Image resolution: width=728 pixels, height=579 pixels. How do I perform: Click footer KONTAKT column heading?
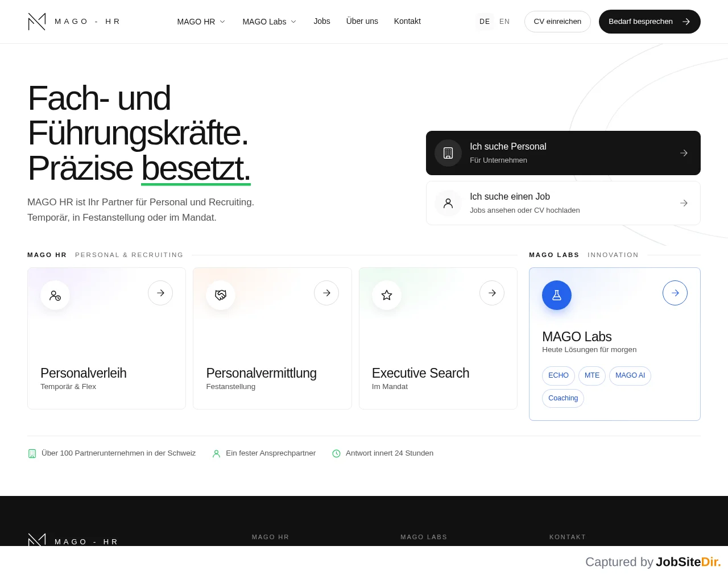pyautogui.click(x=568, y=537)
